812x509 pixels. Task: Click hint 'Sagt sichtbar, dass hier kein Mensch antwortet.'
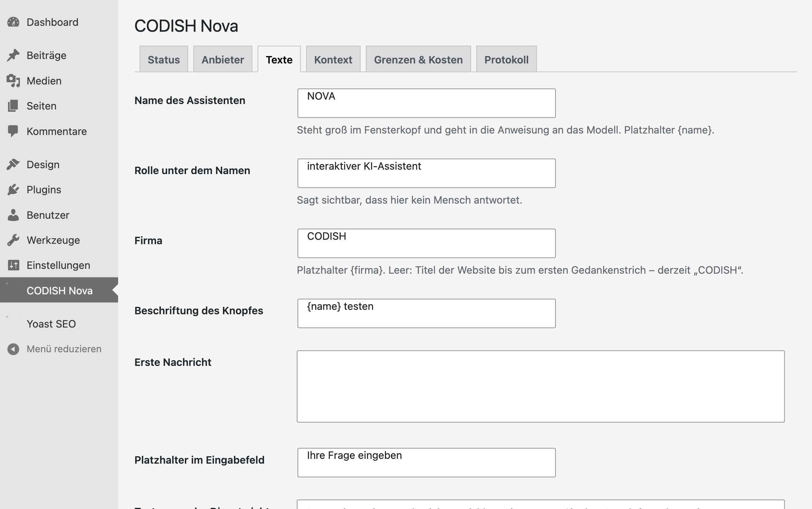pyautogui.click(x=409, y=200)
